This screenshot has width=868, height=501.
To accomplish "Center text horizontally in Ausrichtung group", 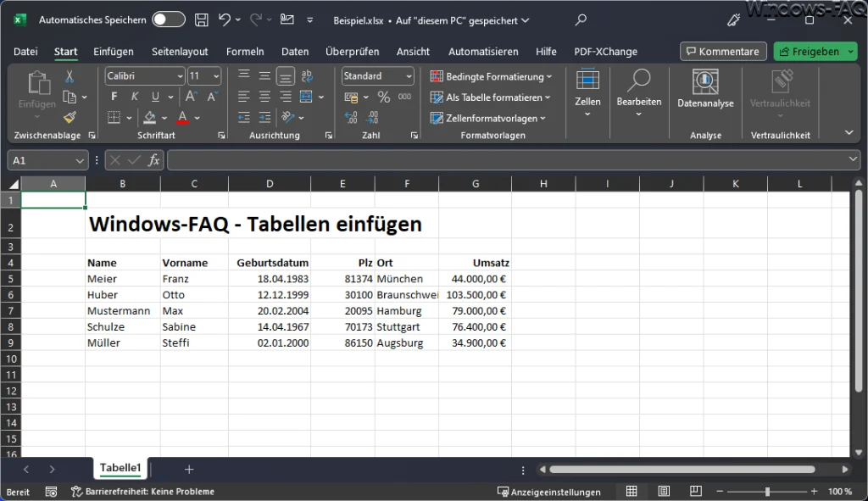I will coord(264,97).
